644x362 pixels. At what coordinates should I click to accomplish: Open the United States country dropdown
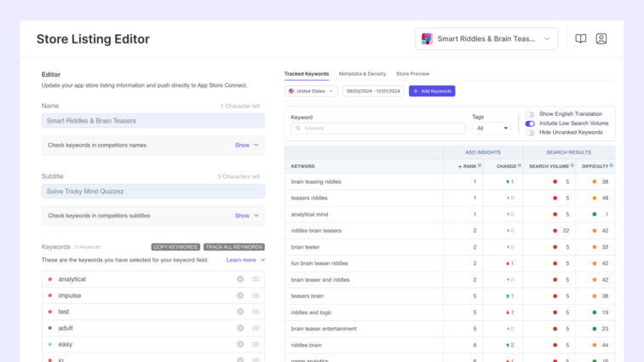point(311,91)
